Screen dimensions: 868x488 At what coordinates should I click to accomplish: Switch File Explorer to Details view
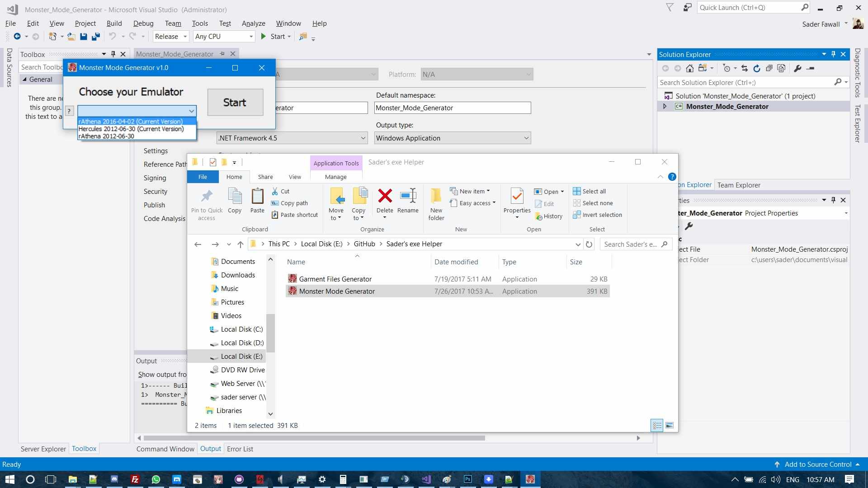[657, 425]
